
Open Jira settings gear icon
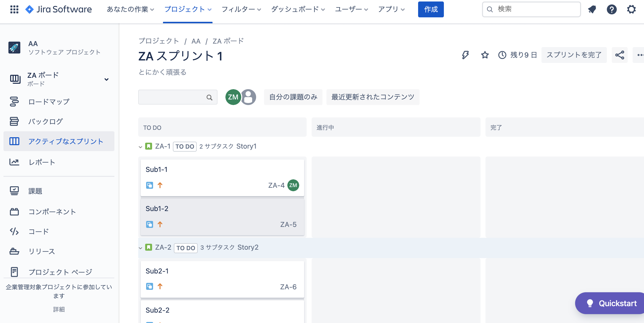point(631,9)
